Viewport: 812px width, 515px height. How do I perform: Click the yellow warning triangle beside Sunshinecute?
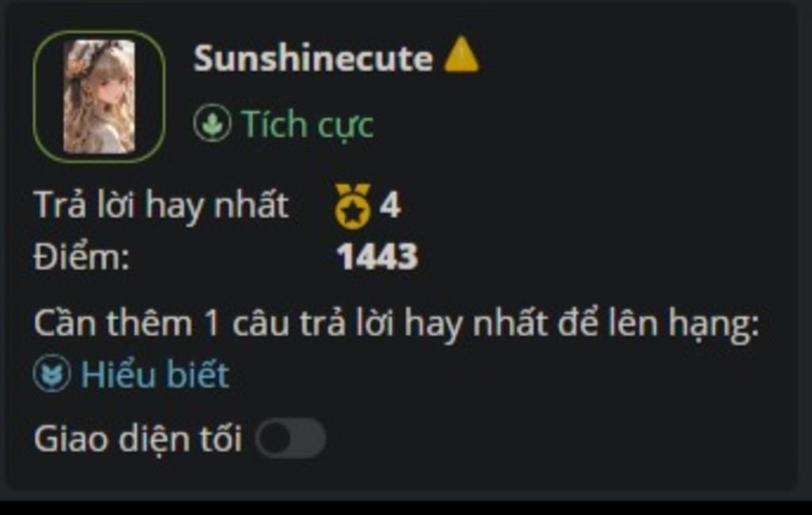coord(462,54)
